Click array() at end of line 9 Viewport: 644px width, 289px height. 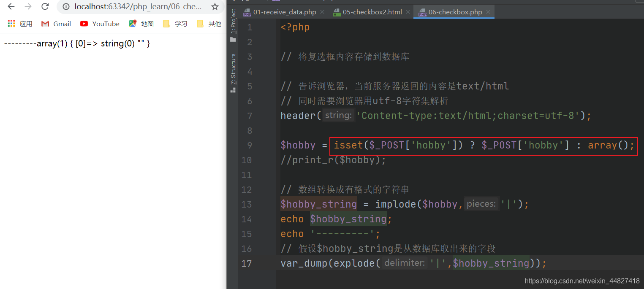pos(609,145)
